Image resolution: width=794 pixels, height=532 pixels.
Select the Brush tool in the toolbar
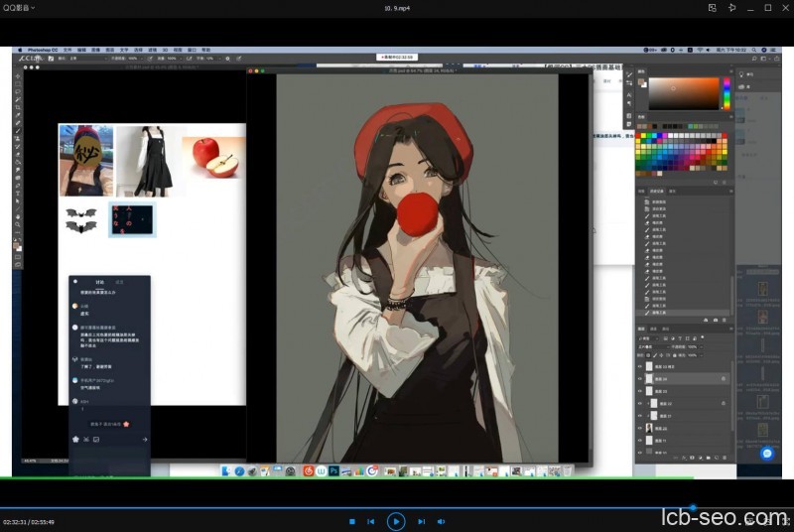pos(18,131)
